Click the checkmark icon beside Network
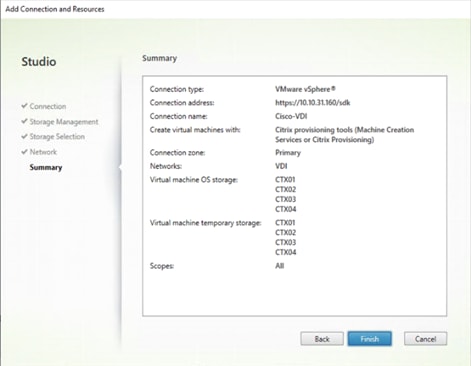This screenshot has width=471, height=366. (24, 152)
